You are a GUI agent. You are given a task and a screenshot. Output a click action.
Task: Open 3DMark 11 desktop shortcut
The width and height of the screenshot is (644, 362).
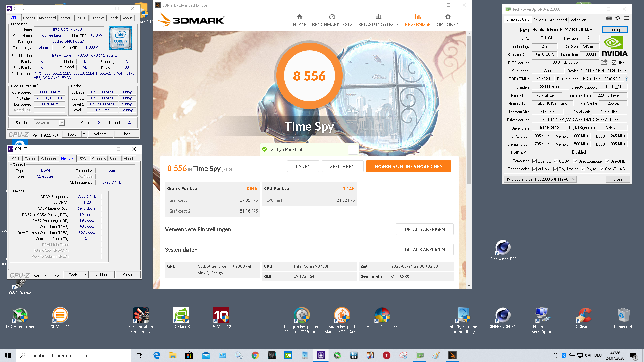pos(60,318)
